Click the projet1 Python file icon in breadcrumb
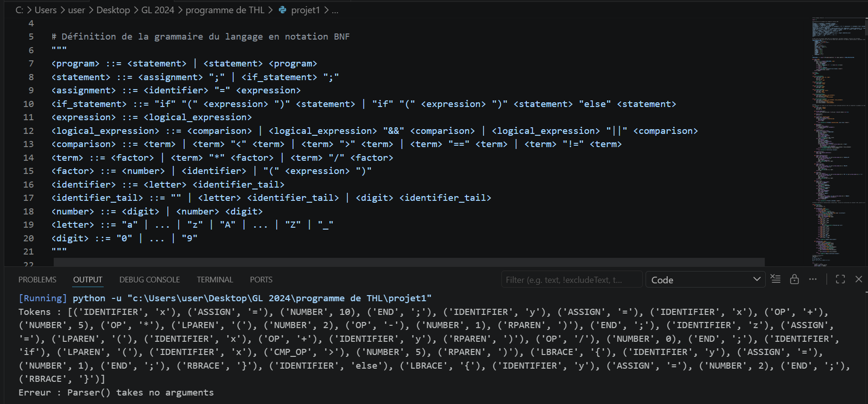The image size is (868, 404). click(283, 10)
